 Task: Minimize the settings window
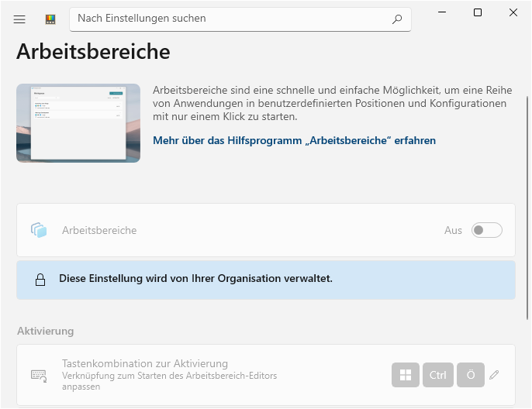442,12
